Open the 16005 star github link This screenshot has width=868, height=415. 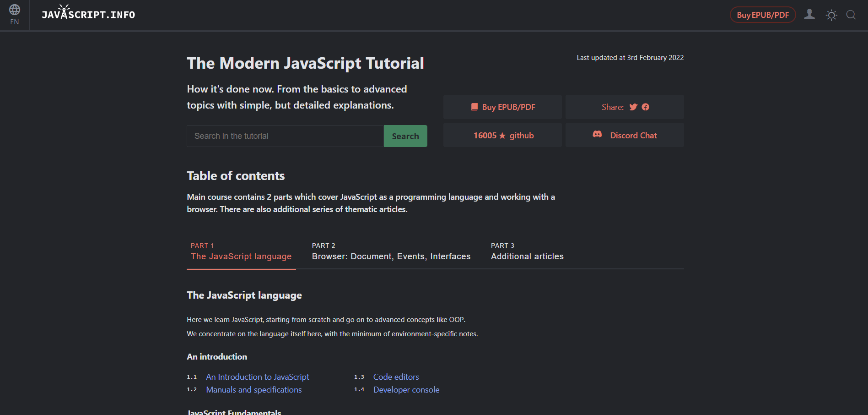point(502,135)
